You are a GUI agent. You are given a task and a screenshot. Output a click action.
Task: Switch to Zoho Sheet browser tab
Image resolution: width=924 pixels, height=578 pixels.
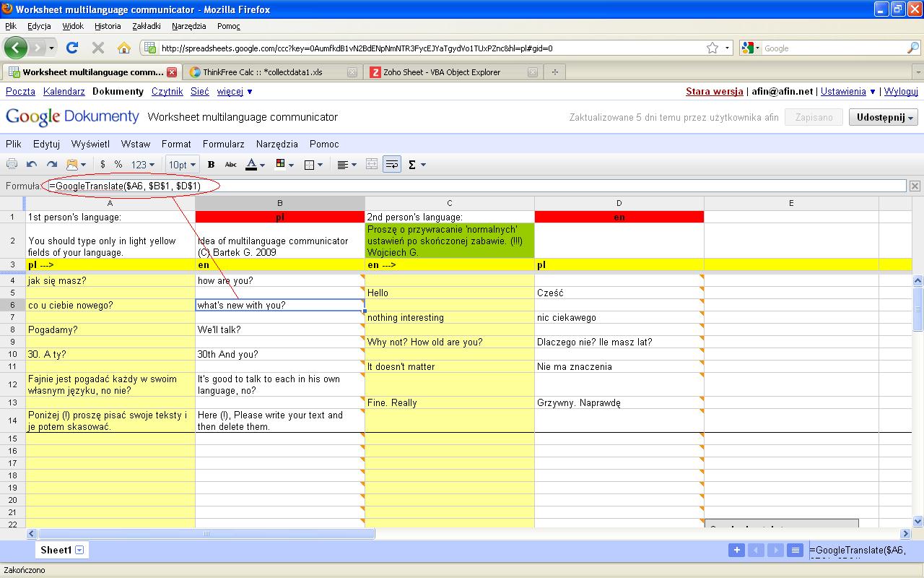pyautogui.click(x=453, y=72)
